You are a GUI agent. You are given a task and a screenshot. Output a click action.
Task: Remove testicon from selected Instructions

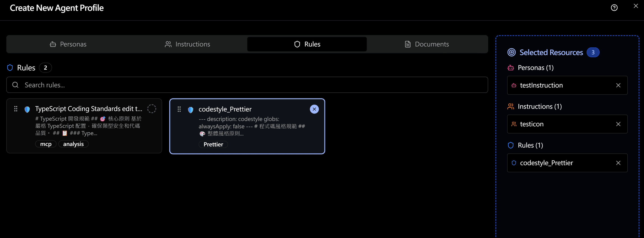click(x=618, y=124)
